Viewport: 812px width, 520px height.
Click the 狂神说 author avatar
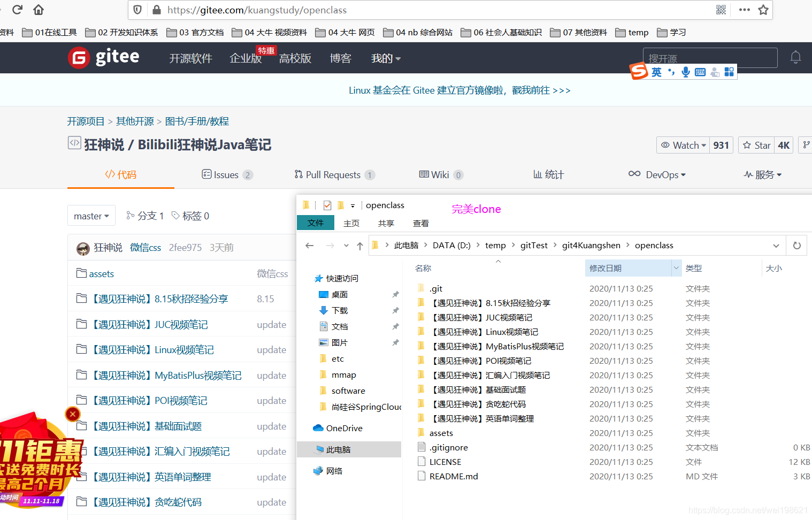[x=83, y=248]
